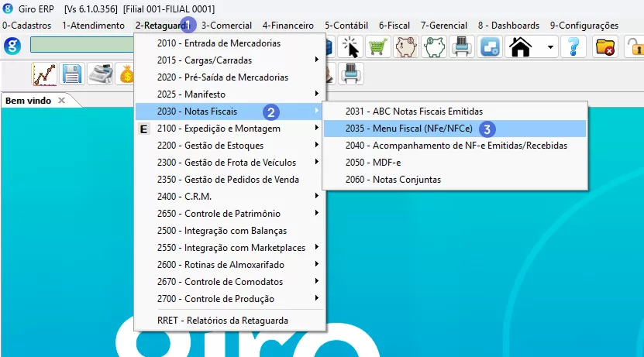Open dropdown arrow beside home icon

pos(549,47)
